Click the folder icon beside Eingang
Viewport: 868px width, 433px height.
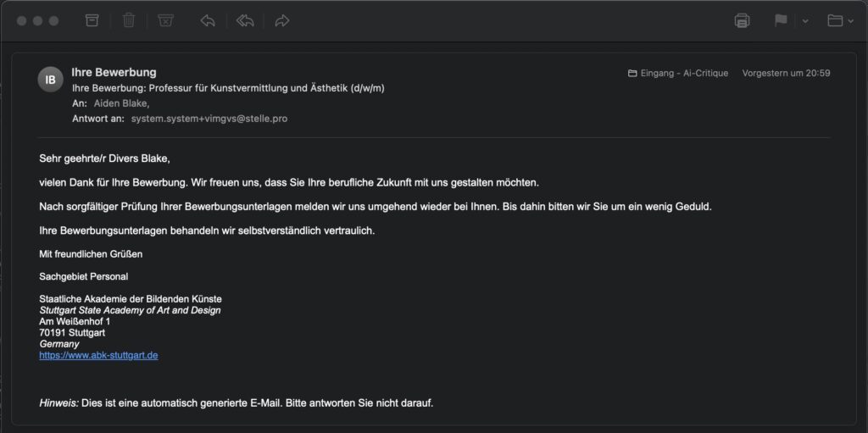(x=632, y=73)
